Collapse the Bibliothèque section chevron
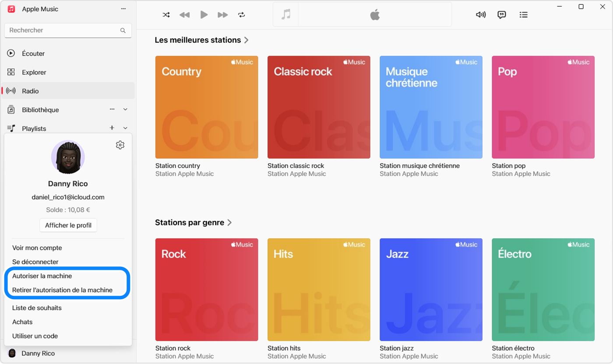This screenshot has height=364, width=613. [125, 109]
